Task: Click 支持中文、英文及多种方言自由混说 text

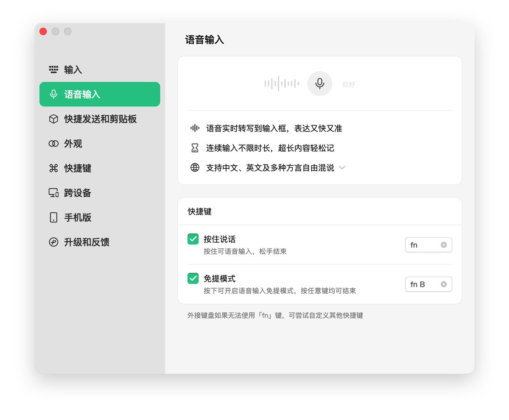Action: tap(270, 168)
